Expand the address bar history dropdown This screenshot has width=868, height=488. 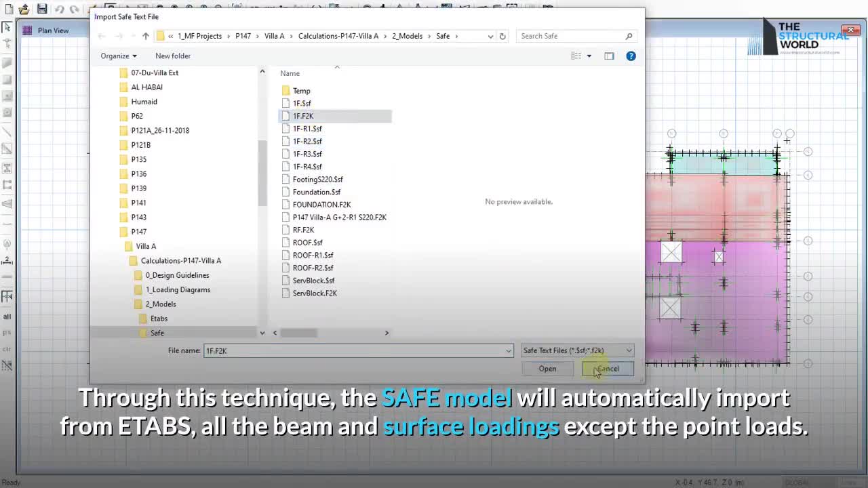click(490, 36)
